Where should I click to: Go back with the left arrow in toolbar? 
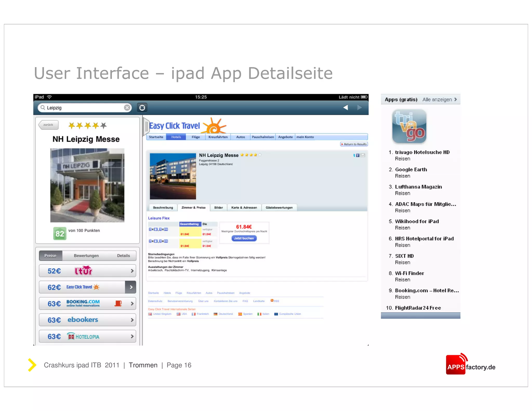pyautogui.click(x=345, y=107)
